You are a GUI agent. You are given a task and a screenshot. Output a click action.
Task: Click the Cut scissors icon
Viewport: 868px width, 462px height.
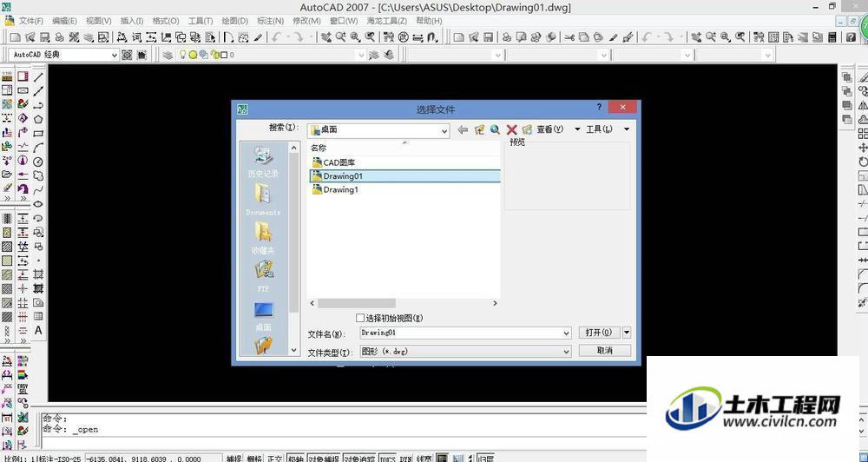[569, 37]
